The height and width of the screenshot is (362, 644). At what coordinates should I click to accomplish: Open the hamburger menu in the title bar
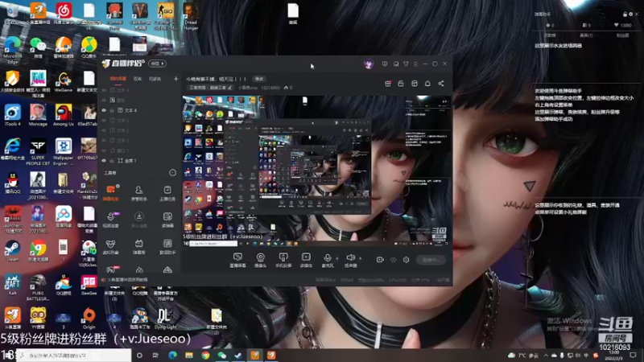(x=415, y=64)
